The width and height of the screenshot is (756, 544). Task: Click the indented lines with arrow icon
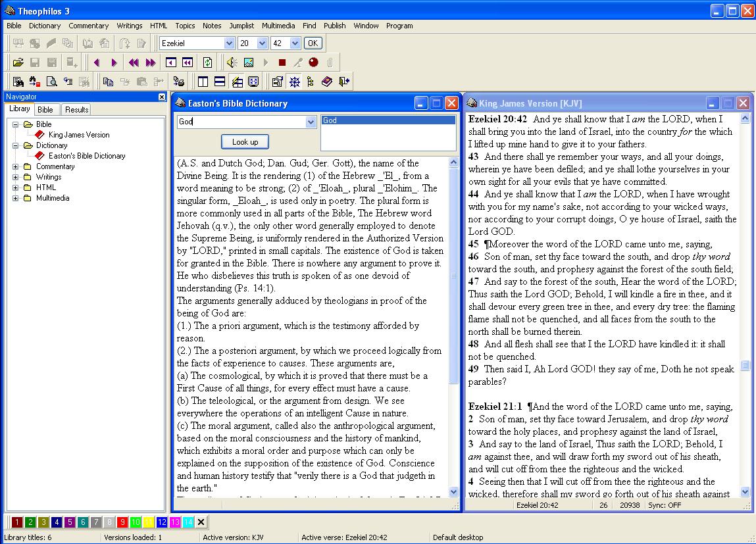pyautogui.click(x=68, y=82)
